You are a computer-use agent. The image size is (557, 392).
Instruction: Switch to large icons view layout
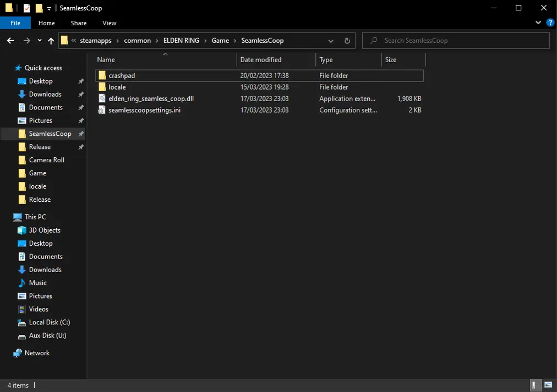548,385
